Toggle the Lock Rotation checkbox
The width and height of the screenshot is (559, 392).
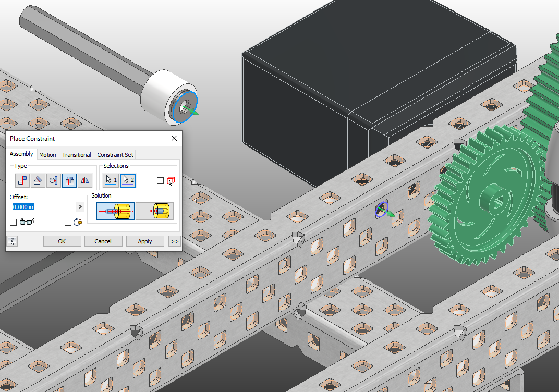68,223
